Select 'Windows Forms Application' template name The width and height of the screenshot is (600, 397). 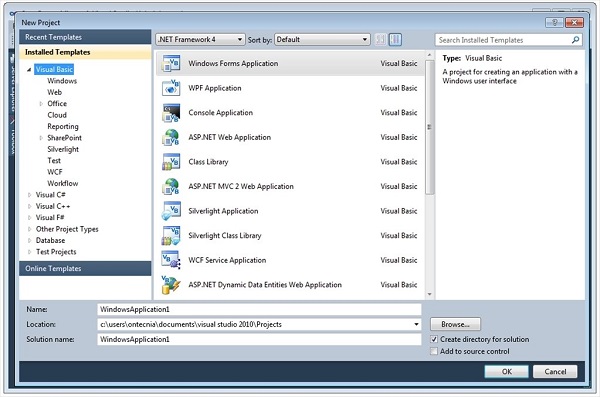pyautogui.click(x=233, y=64)
